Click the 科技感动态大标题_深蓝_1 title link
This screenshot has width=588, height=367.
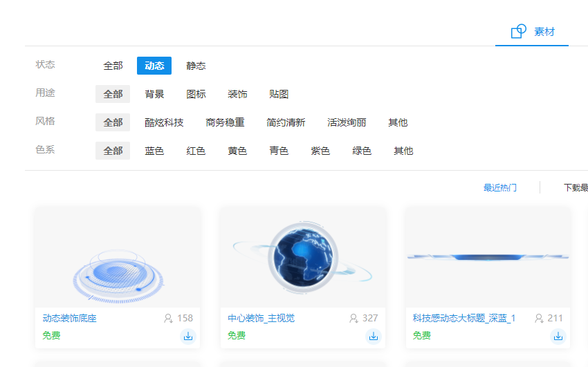point(464,319)
